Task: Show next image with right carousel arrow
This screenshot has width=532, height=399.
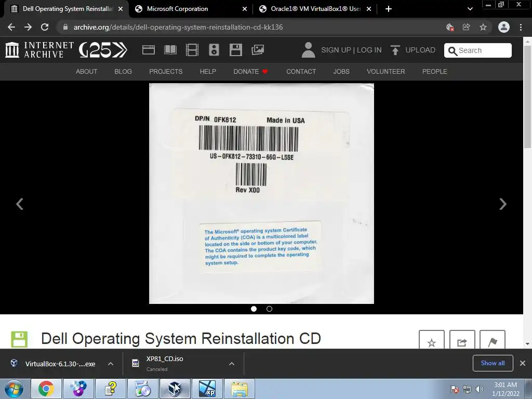Action: [x=503, y=204]
